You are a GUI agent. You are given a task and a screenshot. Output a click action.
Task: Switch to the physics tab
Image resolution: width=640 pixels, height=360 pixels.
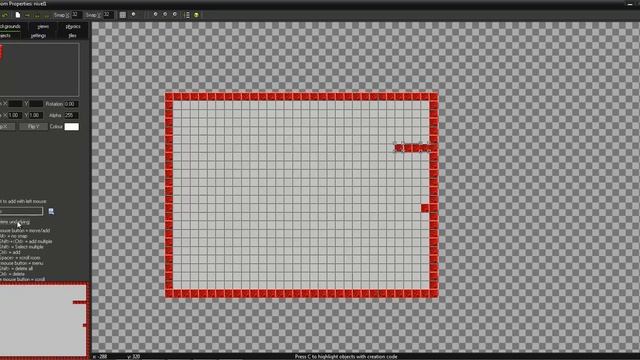(73, 27)
